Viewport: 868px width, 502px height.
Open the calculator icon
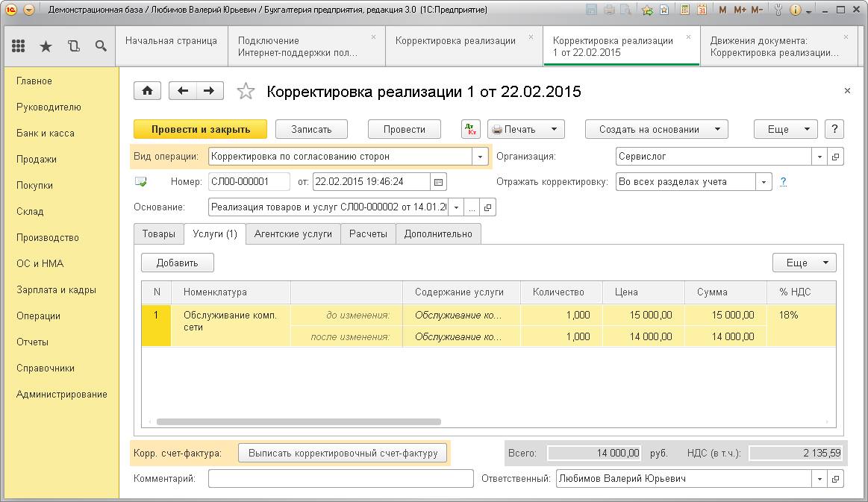click(x=684, y=10)
